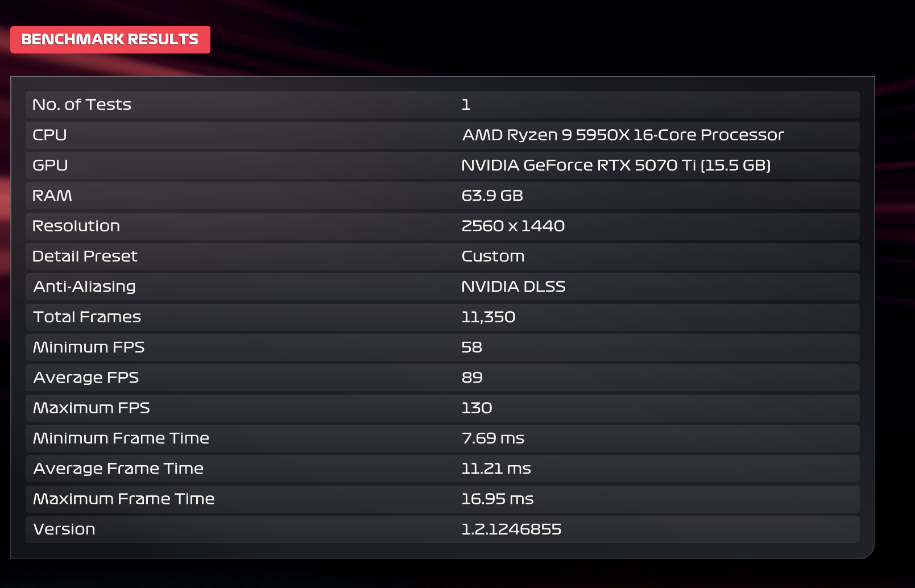Select the No. of Tests row
The width and height of the screenshot is (915, 588).
(x=442, y=105)
